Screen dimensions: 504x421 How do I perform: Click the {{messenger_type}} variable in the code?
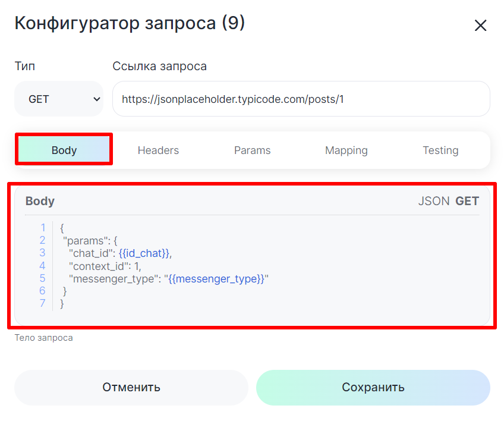pos(216,279)
